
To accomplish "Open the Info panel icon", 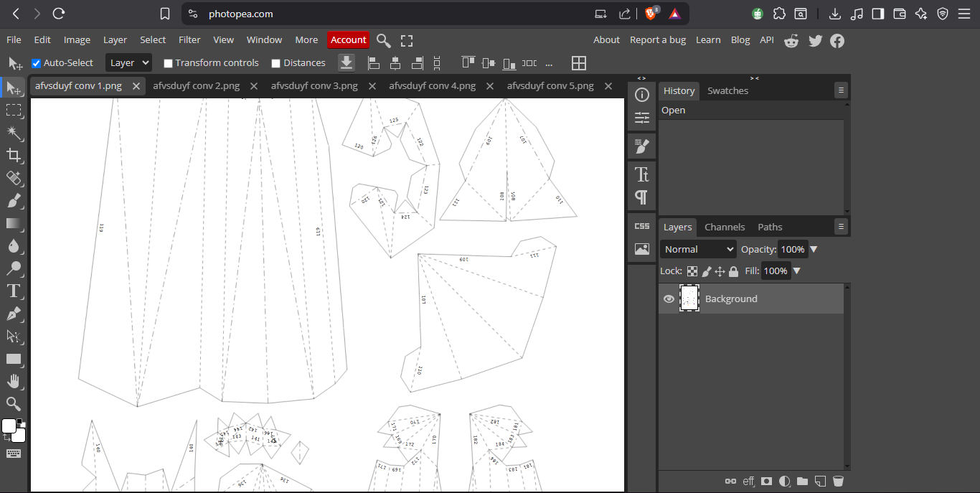I will [642, 95].
